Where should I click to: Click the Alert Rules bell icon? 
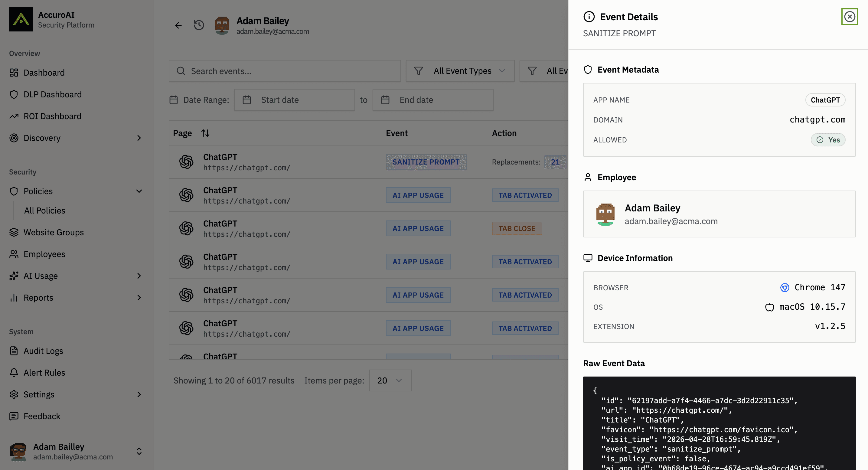pos(14,373)
